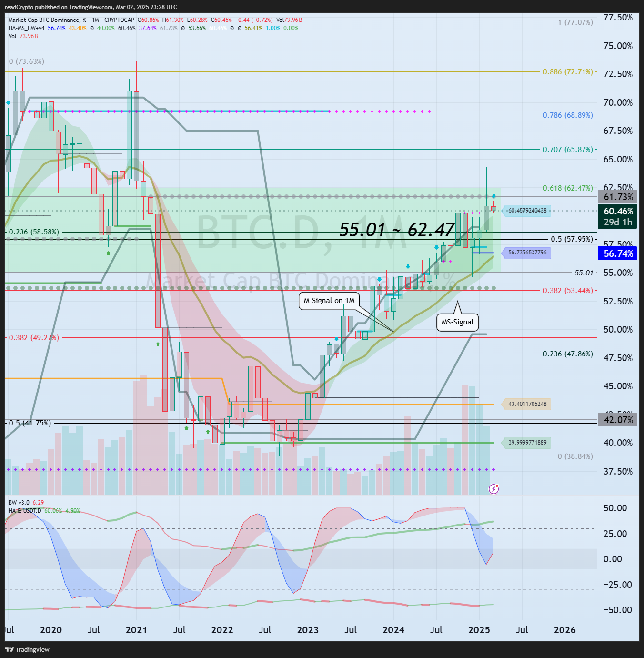Click 2020 on the time axis

coord(51,630)
